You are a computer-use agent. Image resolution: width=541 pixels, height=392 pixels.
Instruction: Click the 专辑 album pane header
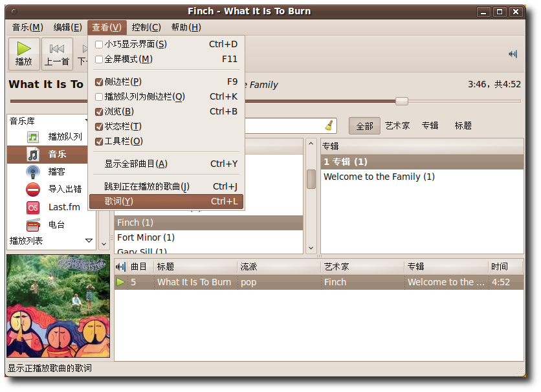point(423,147)
